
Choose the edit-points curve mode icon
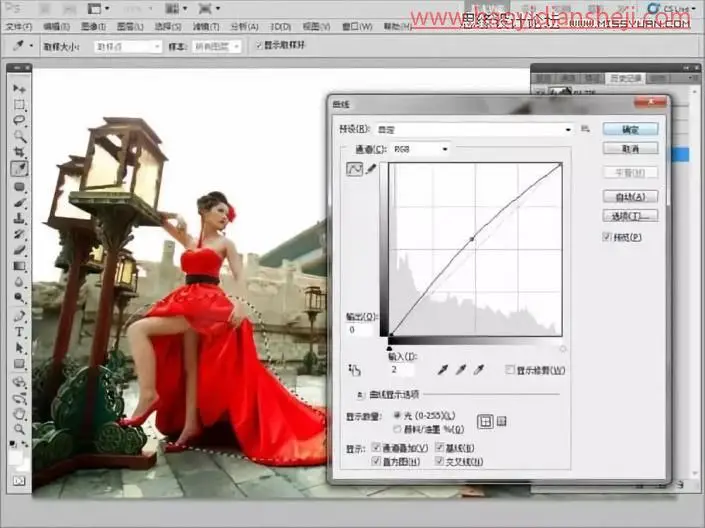click(354, 169)
